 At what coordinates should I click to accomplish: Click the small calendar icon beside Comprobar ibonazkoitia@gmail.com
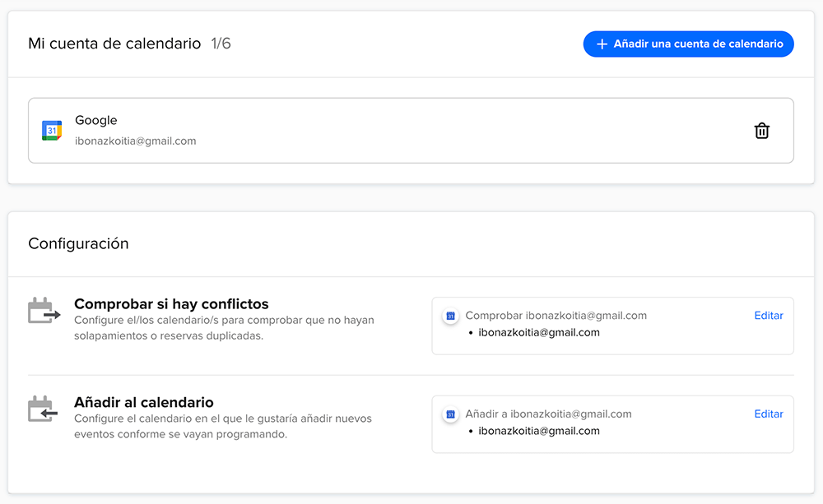click(x=450, y=316)
